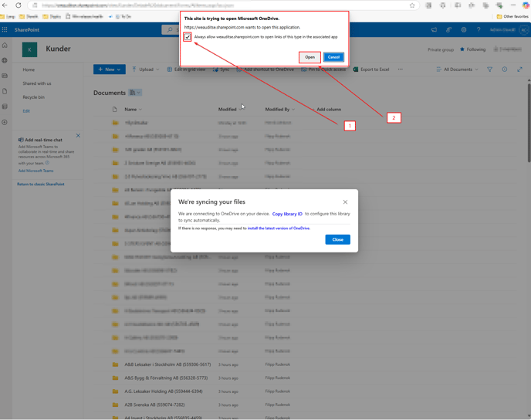Open SharePoint settings gear
The width and height of the screenshot is (531, 420).
coord(464,30)
